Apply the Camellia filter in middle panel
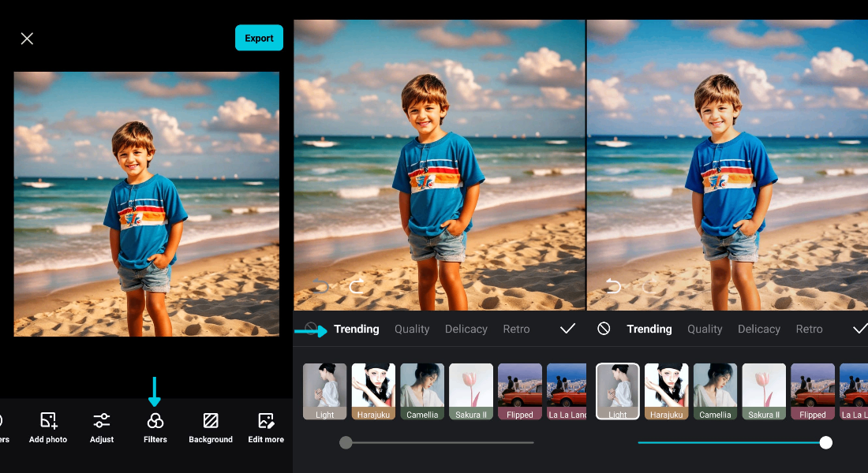This screenshot has height=473, width=868. click(422, 391)
